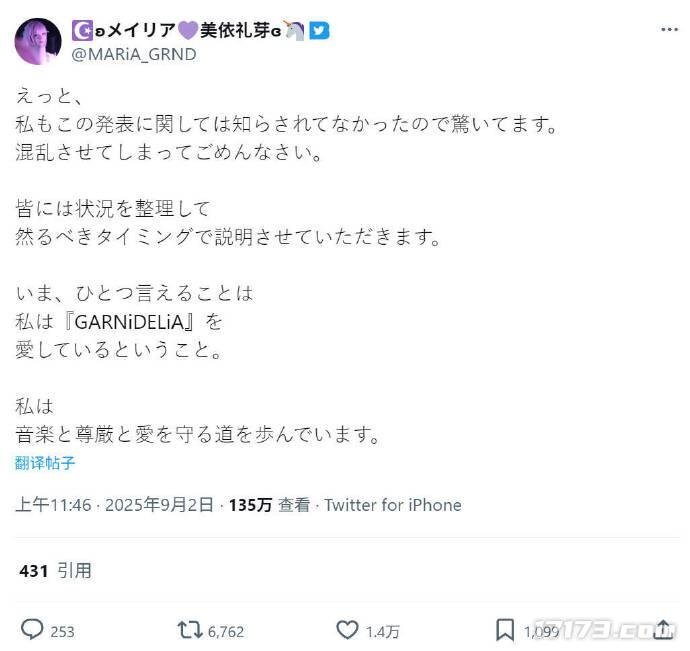The height and width of the screenshot is (651, 690).
Task: Open the @MARiA_GRND handle link
Action: click(x=133, y=54)
